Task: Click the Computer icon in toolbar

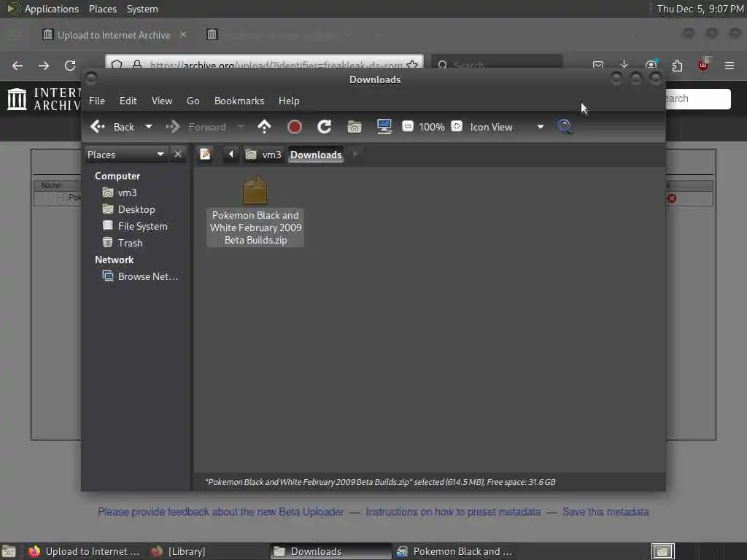Action: click(384, 126)
